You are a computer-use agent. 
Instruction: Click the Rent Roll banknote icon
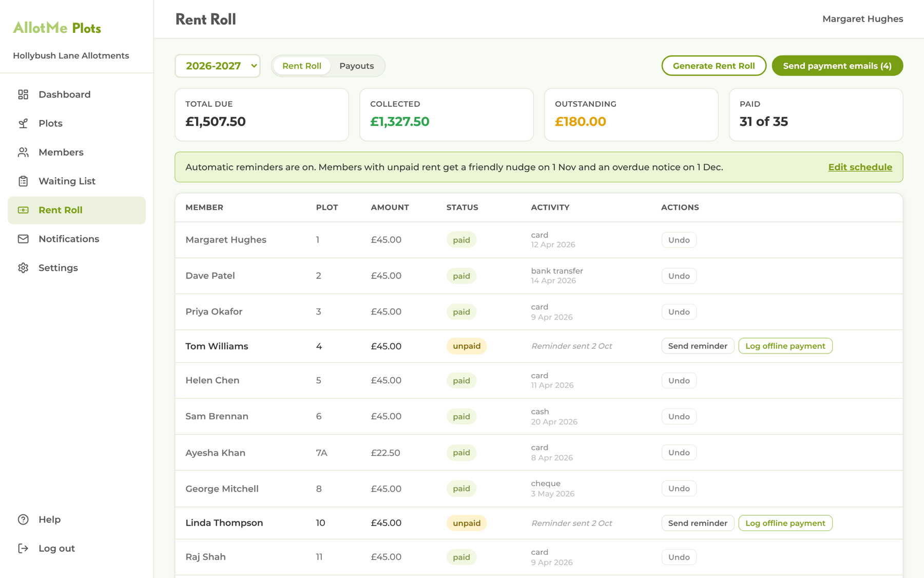(x=23, y=210)
